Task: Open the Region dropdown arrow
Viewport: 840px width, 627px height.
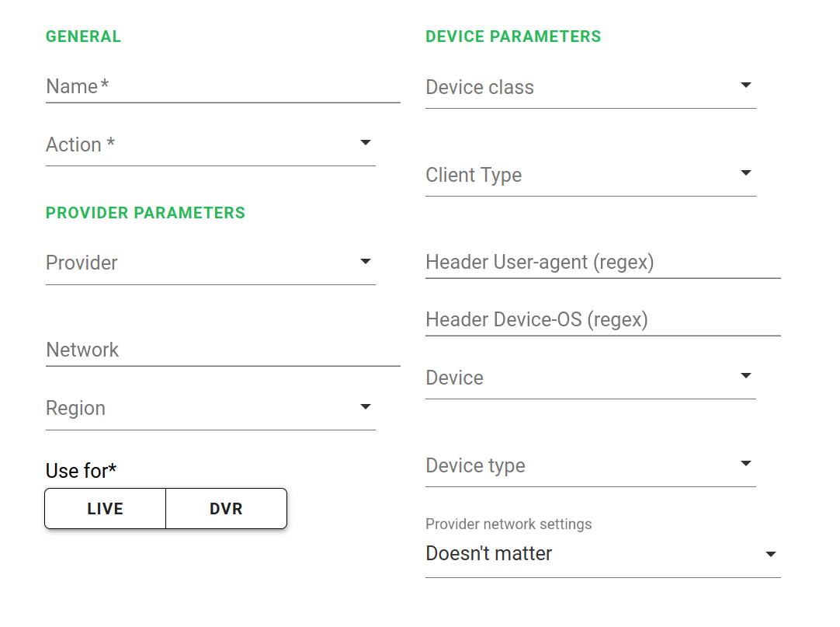Action: pos(366,407)
